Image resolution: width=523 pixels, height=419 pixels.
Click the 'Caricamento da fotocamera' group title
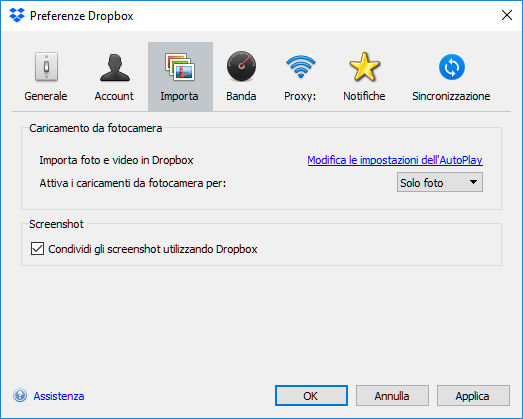[x=96, y=128]
